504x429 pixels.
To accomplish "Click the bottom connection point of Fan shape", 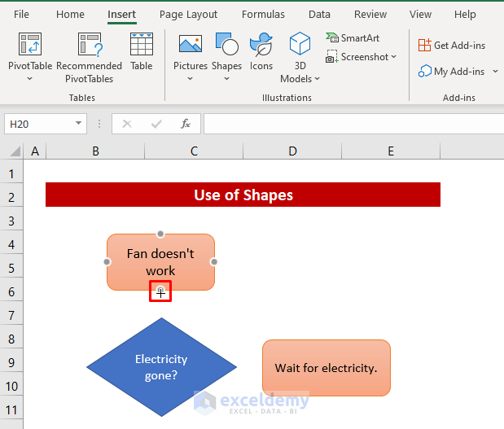I will 160,291.
